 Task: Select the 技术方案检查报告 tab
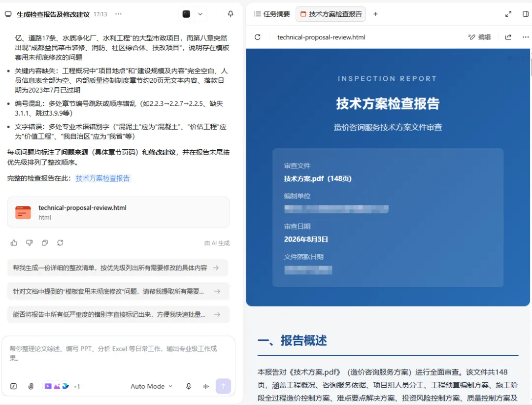[x=331, y=14]
